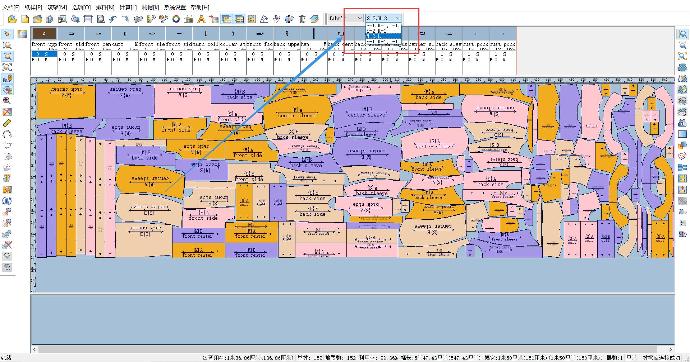Click the orange 'front upper' piece on marker
The height and width of the screenshot is (362, 690).
pos(66,101)
